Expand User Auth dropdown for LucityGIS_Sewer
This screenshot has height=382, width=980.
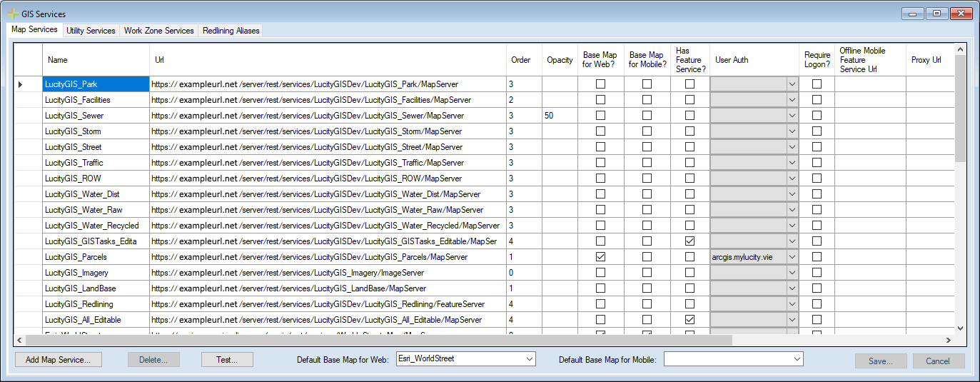[x=792, y=116]
